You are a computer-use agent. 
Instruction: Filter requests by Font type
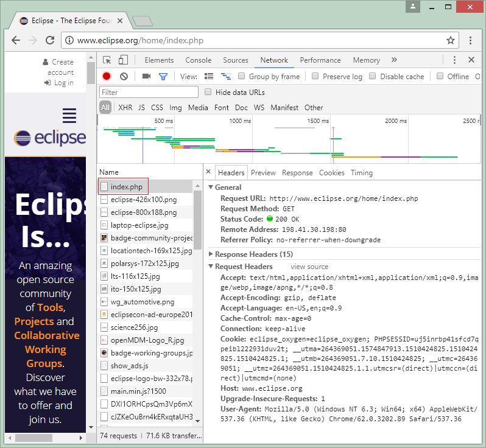tap(222, 108)
